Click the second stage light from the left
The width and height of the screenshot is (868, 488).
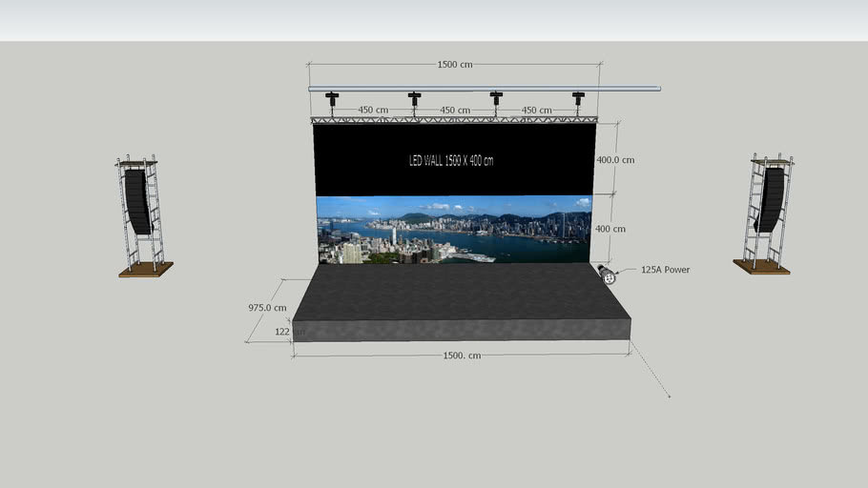click(x=414, y=97)
